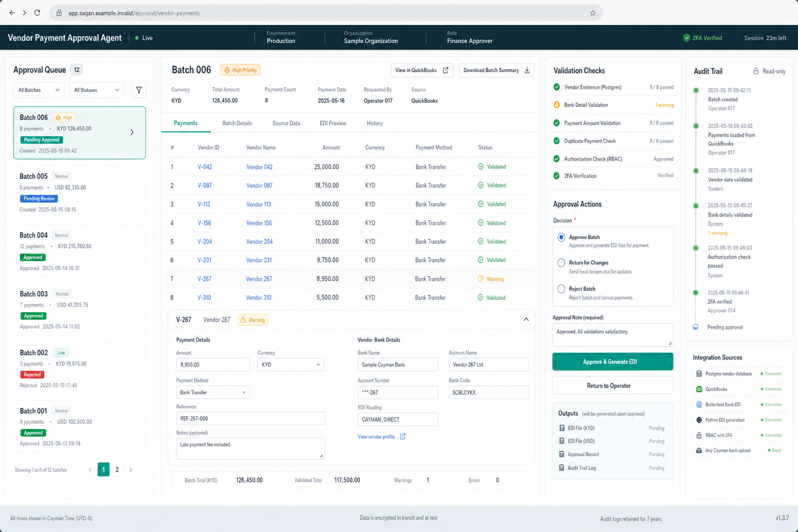Open the Source Data tab
798x532 pixels.
(286, 123)
